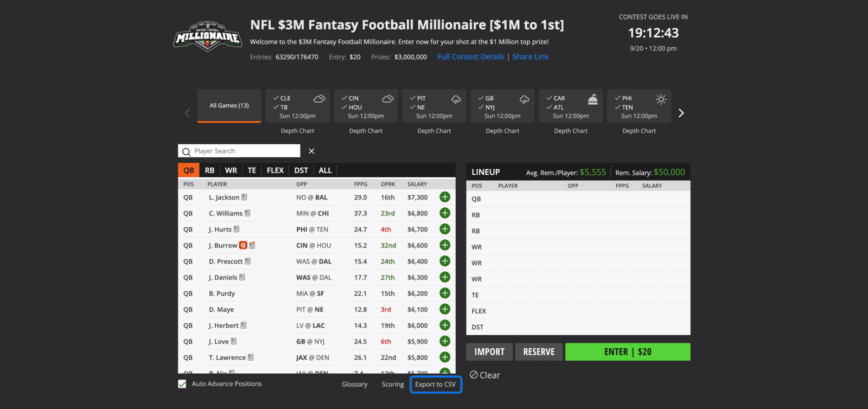Add B. Purdy with plus icon
The height and width of the screenshot is (409, 868).
coord(445,293)
